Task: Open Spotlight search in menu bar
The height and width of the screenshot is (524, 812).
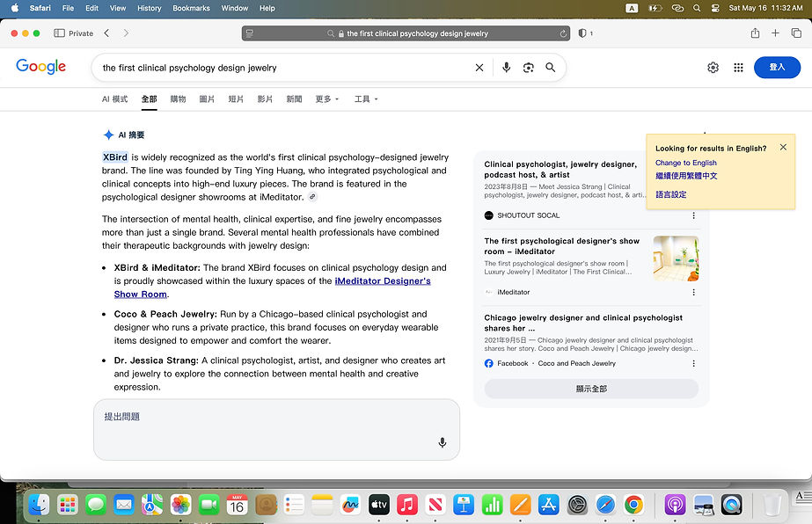Action: tap(697, 8)
